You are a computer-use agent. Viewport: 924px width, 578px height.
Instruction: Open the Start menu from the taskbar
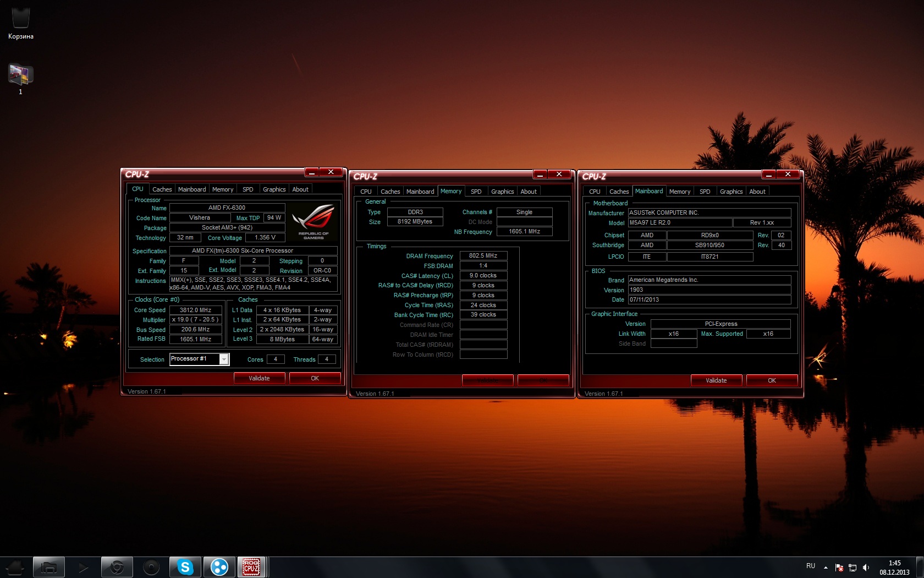(x=15, y=567)
